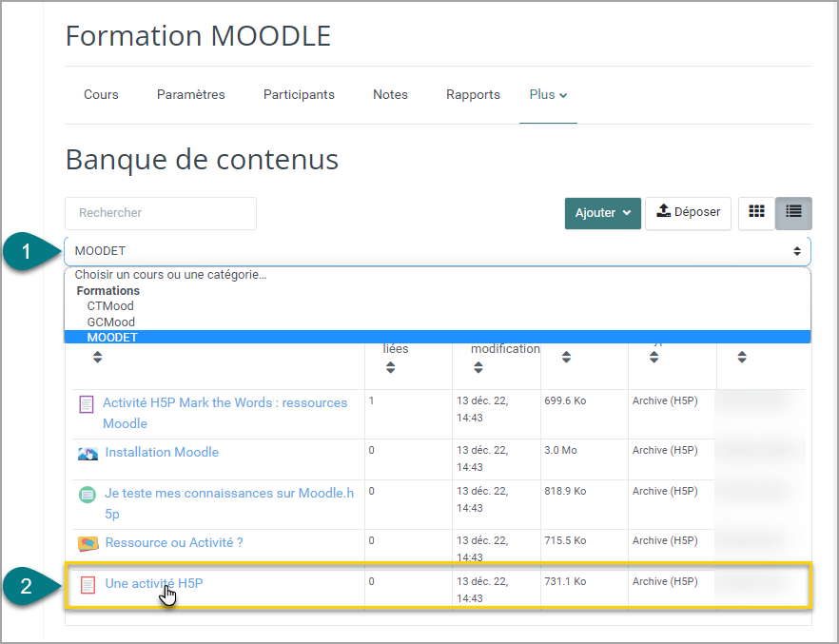Click the date cell of 'Une activité H5P' row
The image size is (839, 644).
482,590
